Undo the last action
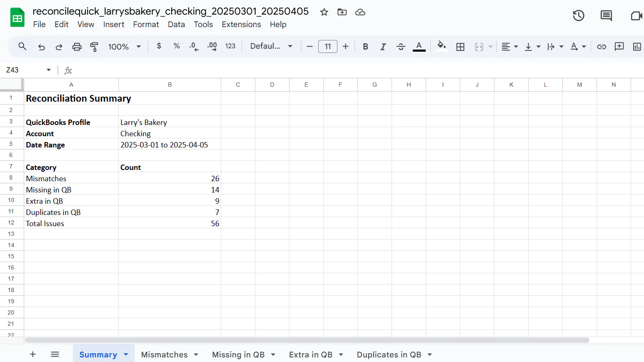The width and height of the screenshot is (644, 362). [x=41, y=47]
